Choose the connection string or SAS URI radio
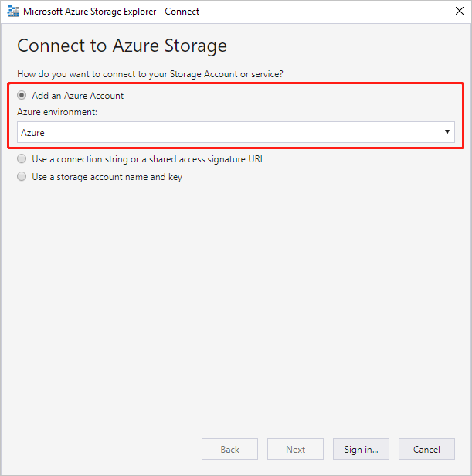 22,159
